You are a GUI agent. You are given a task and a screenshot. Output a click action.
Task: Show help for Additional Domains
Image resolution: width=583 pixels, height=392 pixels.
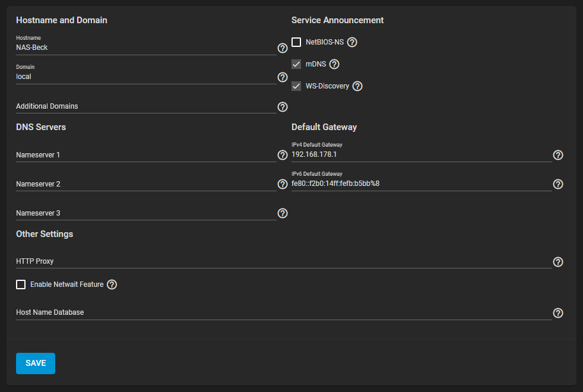pyautogui.click(x=283, y=107)
